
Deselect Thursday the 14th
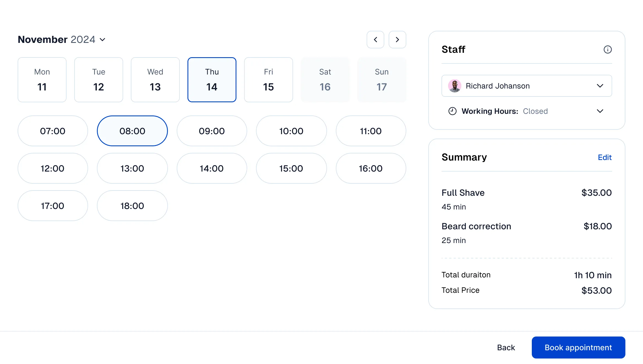tap(212, 79)
